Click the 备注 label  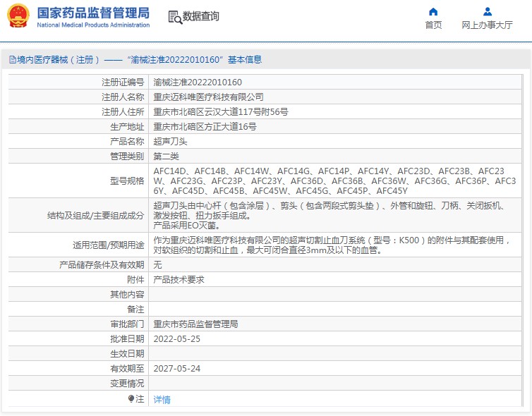(x=135, y=310)
